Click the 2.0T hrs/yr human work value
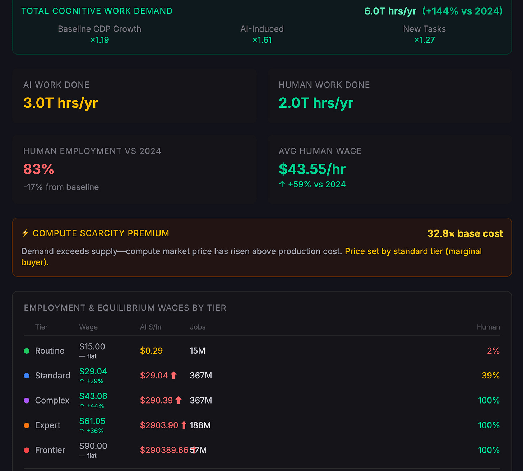523x471 pixels. click(316, 103)
